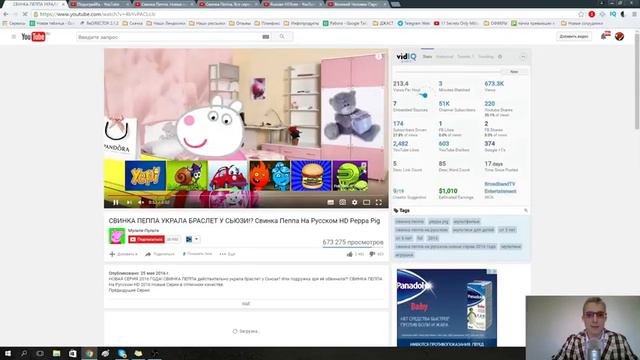Click the 'peppa pig' tag chip
Image resolution: width=640 pixels, height=360 pixels.
(439, 222)
